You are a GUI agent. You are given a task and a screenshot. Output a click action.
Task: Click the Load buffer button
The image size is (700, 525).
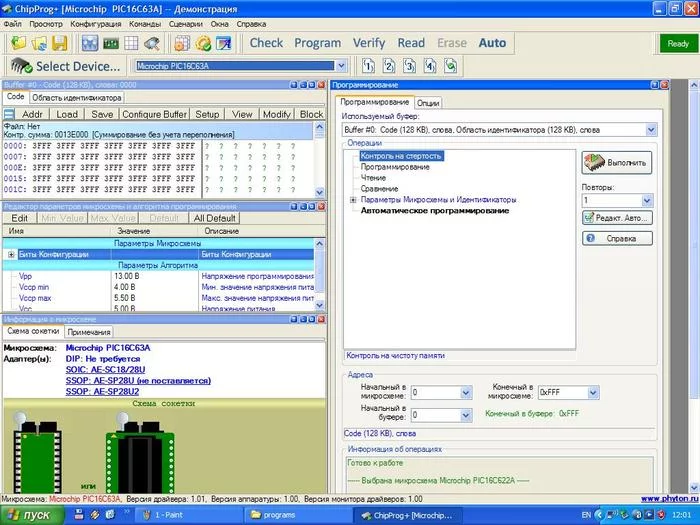pyautogui.click(x=67, y=114)
